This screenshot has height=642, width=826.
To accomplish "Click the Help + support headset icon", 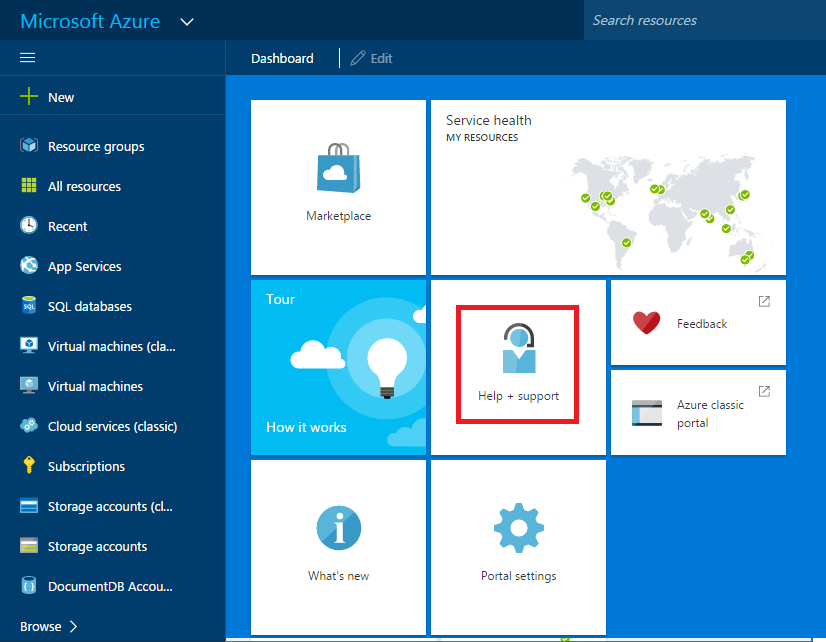I will coord(517,348).
